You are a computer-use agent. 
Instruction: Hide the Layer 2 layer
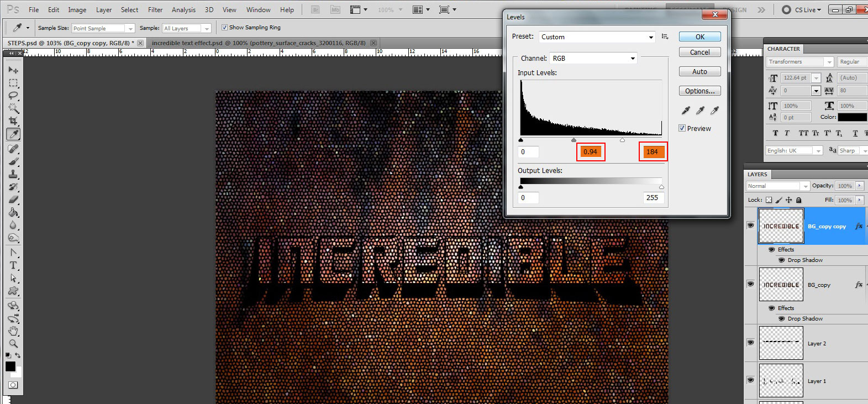[750, 343]
